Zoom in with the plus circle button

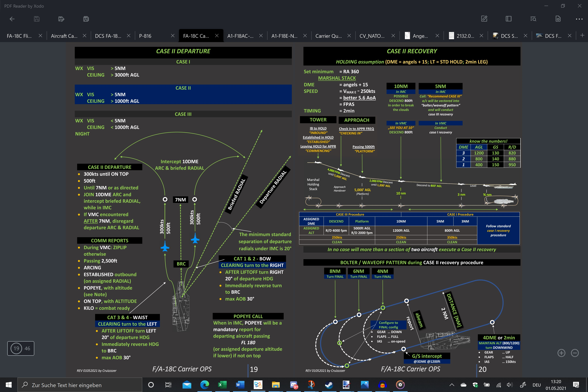562,353
